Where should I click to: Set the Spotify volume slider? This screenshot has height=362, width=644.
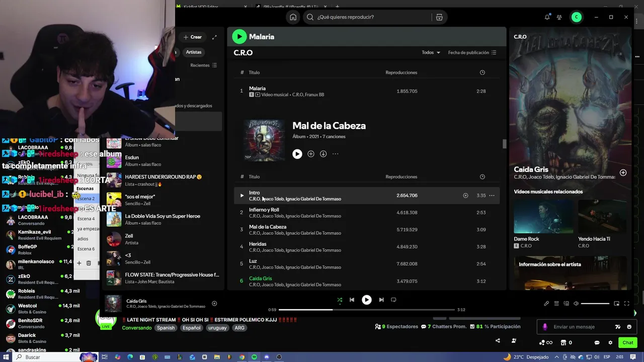pos(595,304)
